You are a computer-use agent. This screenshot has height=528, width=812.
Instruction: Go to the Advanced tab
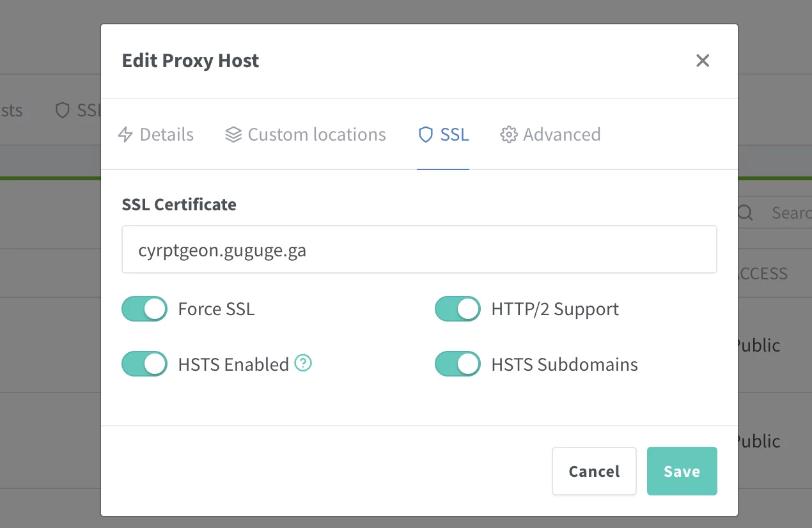coord(561,135)
